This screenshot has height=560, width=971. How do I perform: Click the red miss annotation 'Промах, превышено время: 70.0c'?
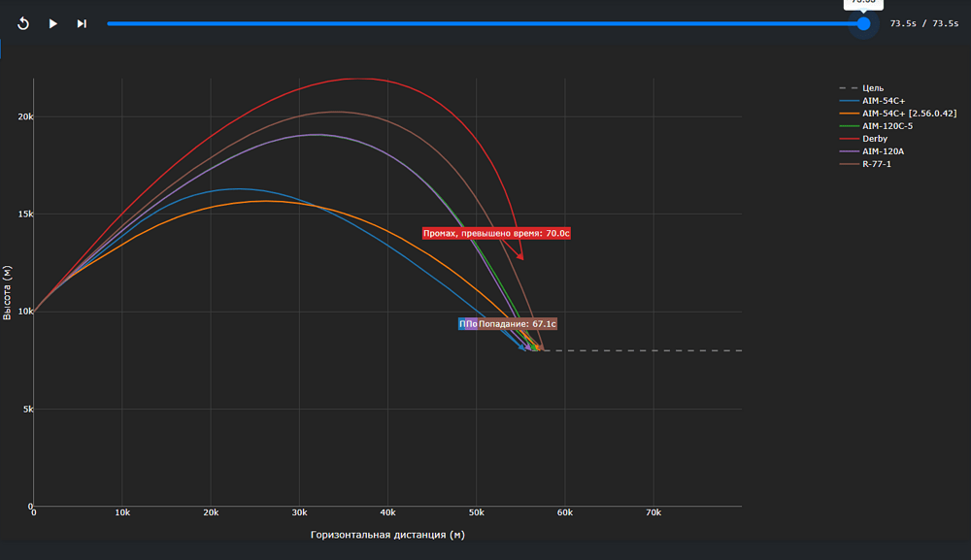click(496, 233)
